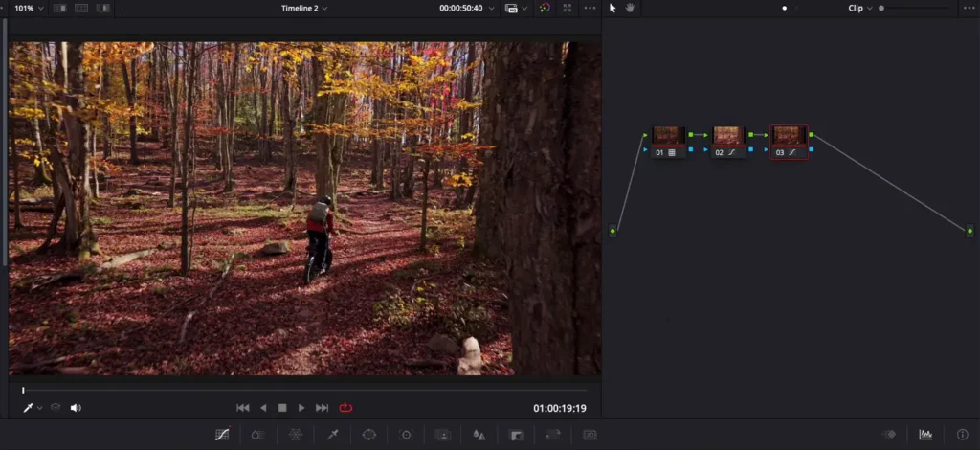The image size is (980, 450).
Task: Open the 3D stereoscopic palette
Action: tap(590, 435)
